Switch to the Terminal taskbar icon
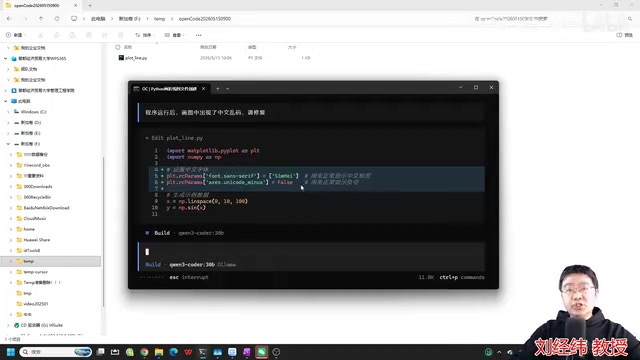Screen dimensions: 640x360 point(202,352)
